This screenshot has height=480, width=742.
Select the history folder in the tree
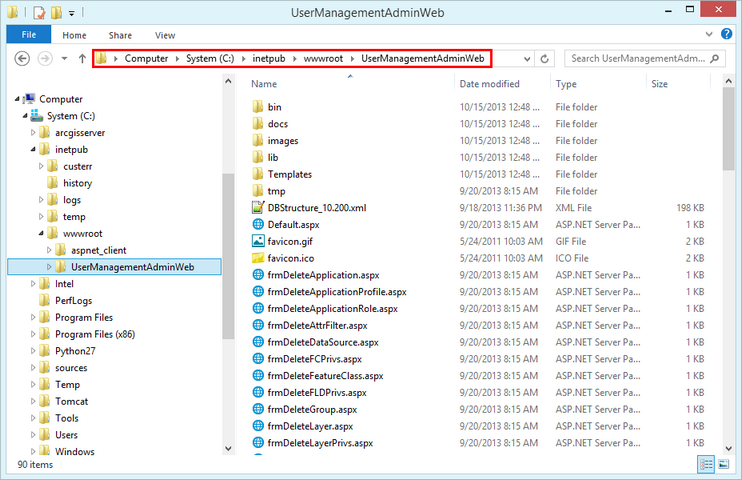click(x=77, y=183)
